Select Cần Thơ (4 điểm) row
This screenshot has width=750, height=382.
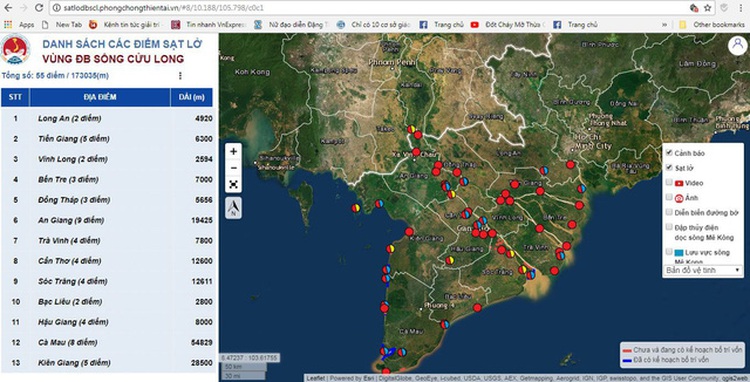click(x=107, y=261)
